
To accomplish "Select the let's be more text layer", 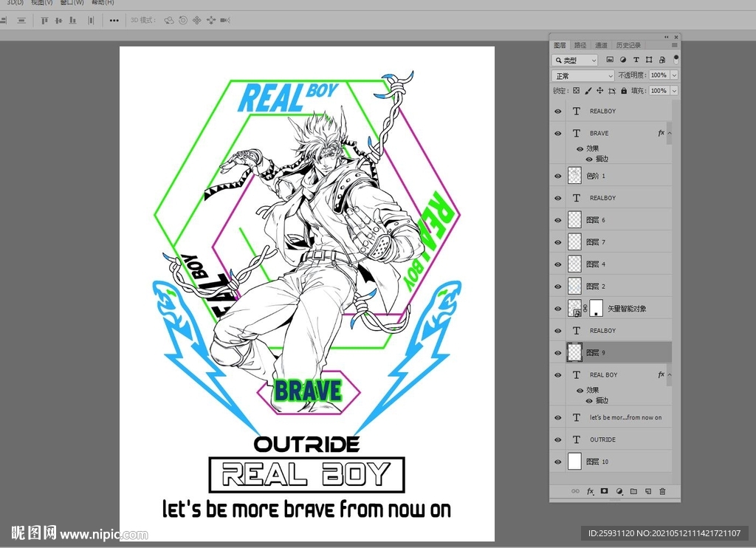I will 625,417.
